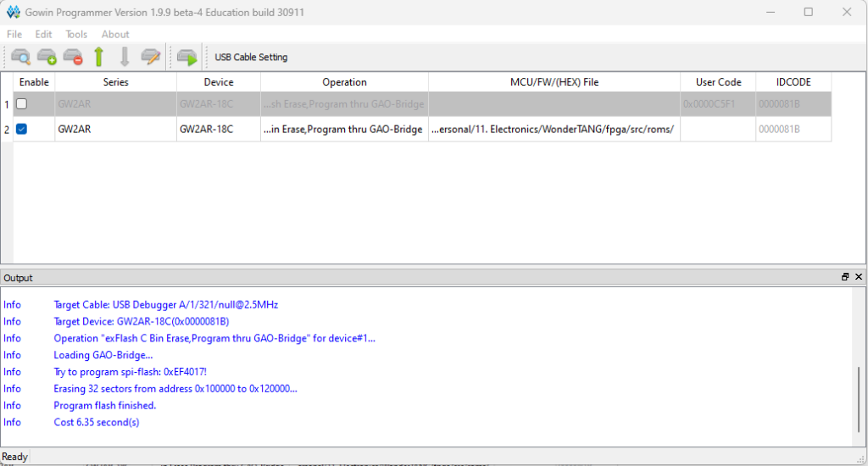The image size is (868, 466).
Task: Open the Tools menu
Action: (76, 35)
